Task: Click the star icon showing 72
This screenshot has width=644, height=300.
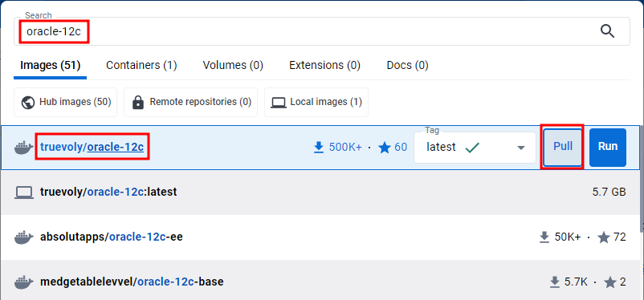Action: (x=603, y=237)
